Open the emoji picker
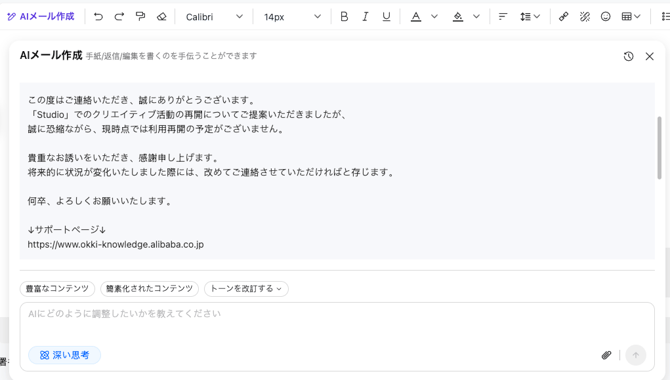The image size is (670, 380). pyautogui.click(x=605, y=17)
